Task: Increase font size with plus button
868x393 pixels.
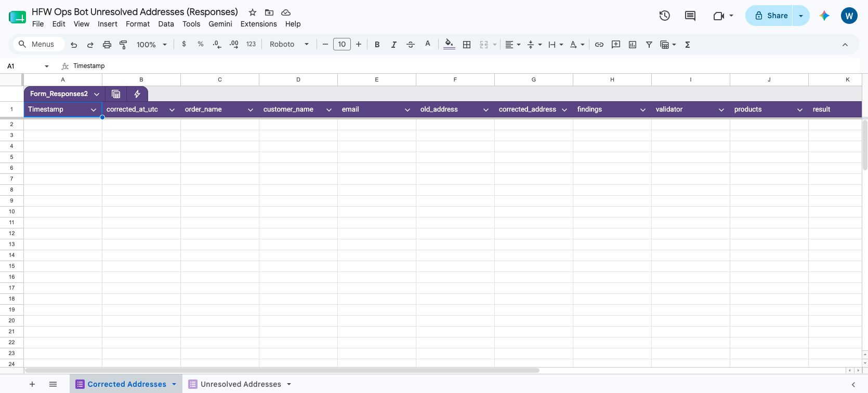Action: tap(359, 44)
